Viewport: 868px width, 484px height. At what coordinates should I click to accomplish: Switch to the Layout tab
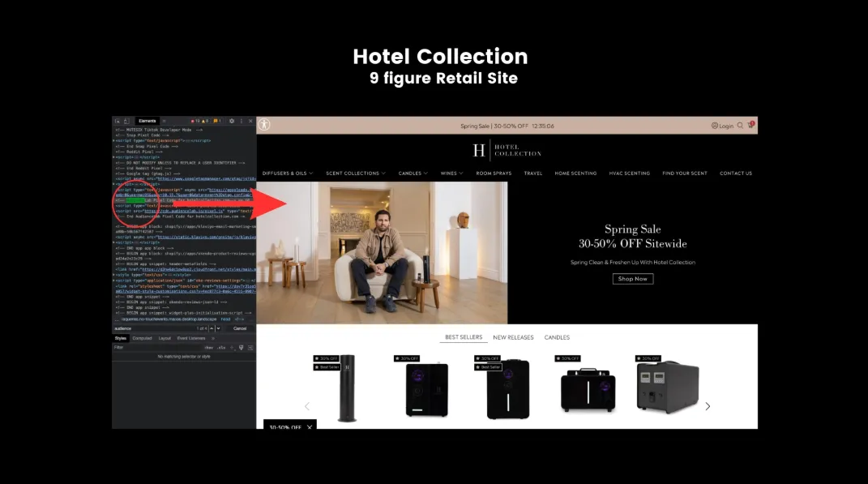pyautogui.click(x=165, y=338)
